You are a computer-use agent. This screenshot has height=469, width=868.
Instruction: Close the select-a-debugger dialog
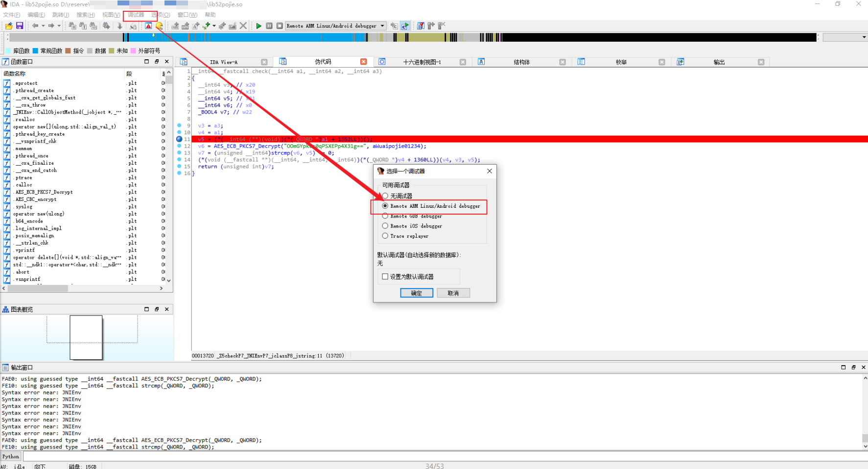[x=490, y=171]
